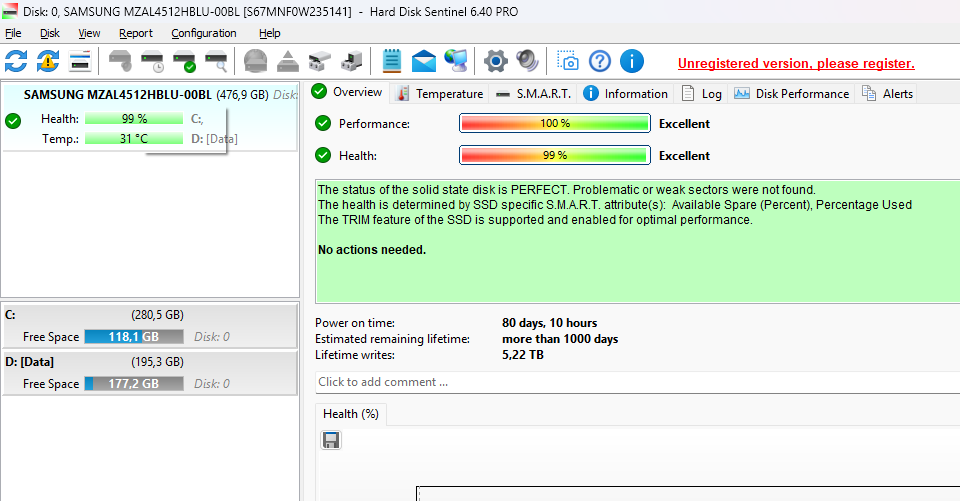Click the 'Click to add comment' field
This screenshot has height=501, width=960.
coord(637,382)
